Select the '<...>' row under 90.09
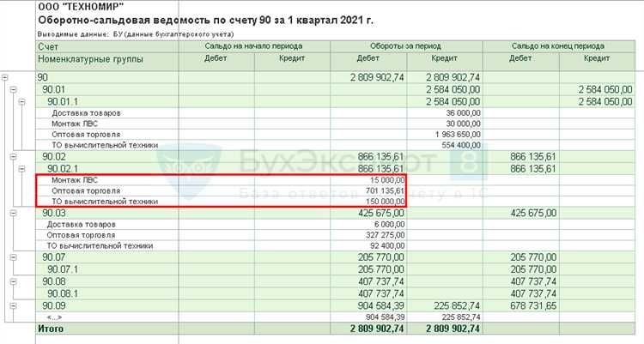644x344 pixels. click(x=54, y=317)
